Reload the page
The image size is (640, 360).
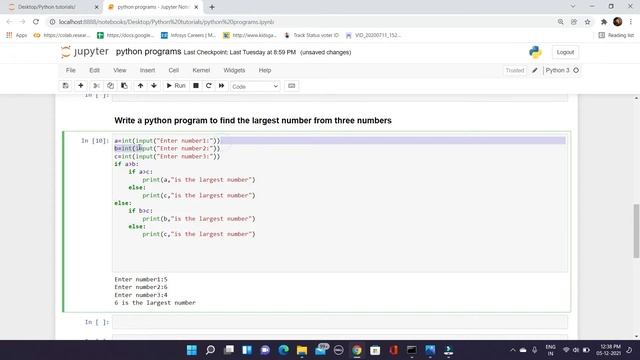(x=36, y=22)
